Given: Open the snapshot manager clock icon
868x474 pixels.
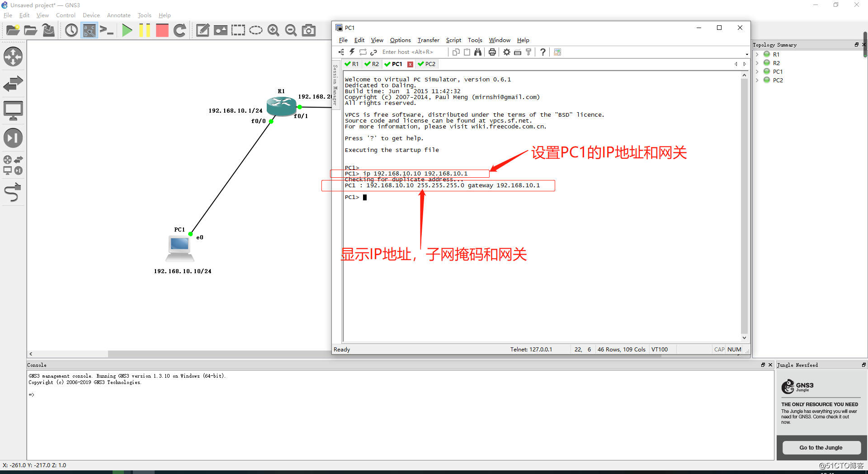Looking at the screenshot, I should (x=71, y=30).
